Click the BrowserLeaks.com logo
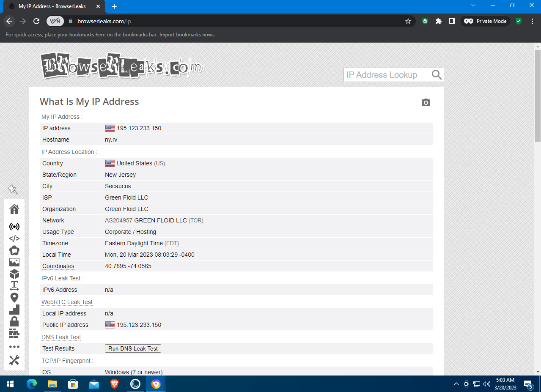541x392 pixels. tap(122, 66)
